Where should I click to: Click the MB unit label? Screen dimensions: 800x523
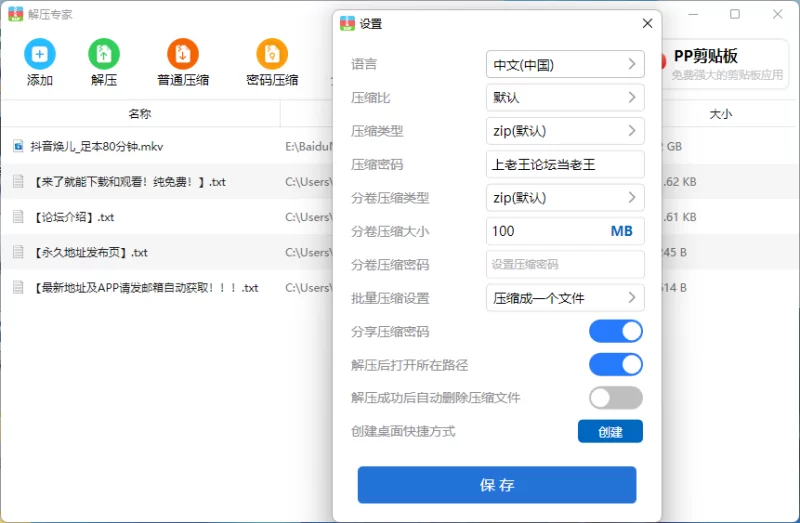[x=621, y=231]
